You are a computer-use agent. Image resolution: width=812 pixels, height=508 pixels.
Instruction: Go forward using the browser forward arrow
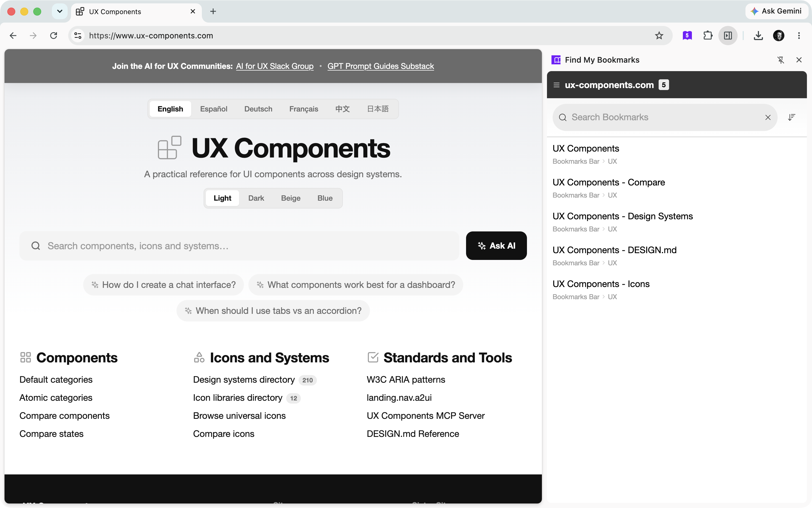pyautogui.click(x=33, y=36)
